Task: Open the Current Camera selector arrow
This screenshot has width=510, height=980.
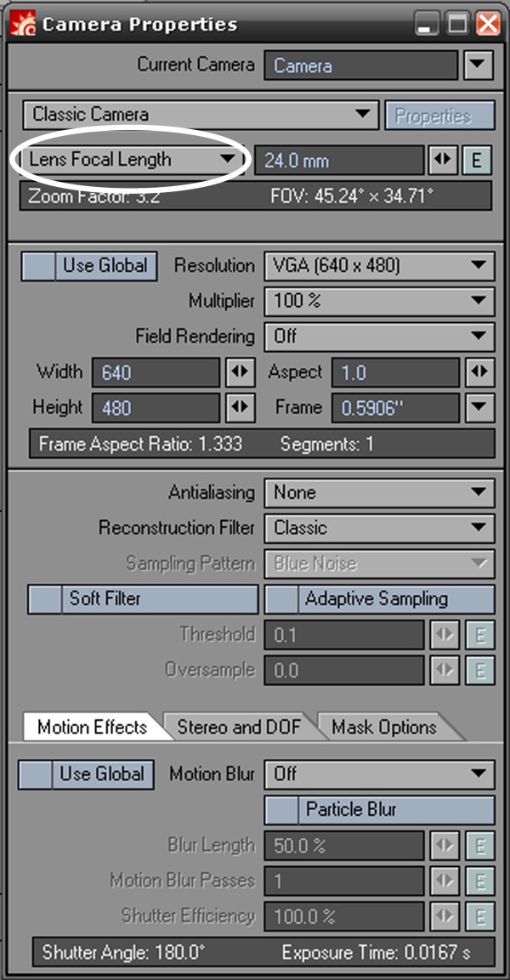Action: pyautogui.click(x=479, y=65)
